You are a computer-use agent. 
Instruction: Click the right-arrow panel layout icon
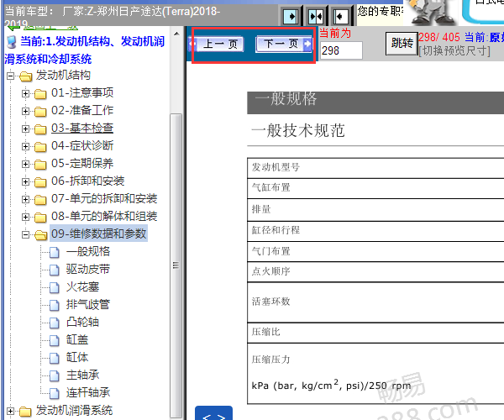291,16
